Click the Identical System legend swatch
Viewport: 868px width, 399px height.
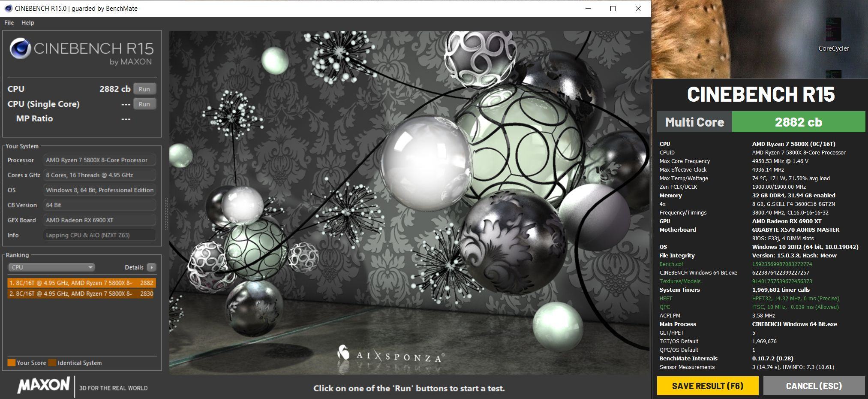pos(52,363)
